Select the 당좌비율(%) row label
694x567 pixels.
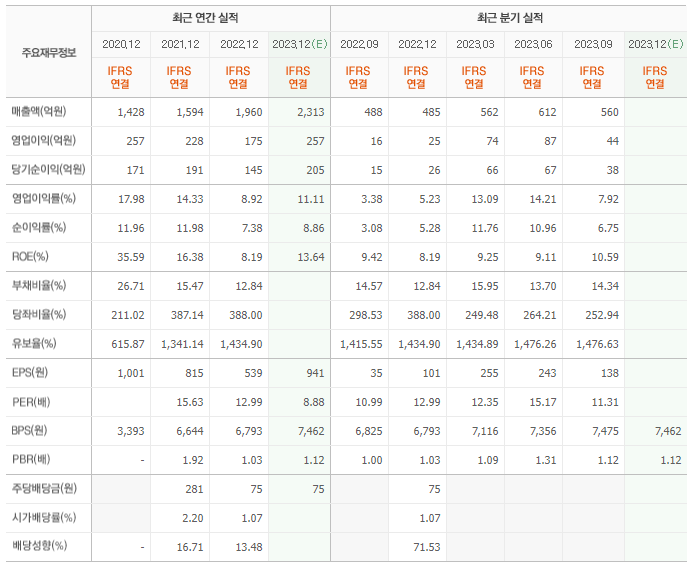(39, 315)
